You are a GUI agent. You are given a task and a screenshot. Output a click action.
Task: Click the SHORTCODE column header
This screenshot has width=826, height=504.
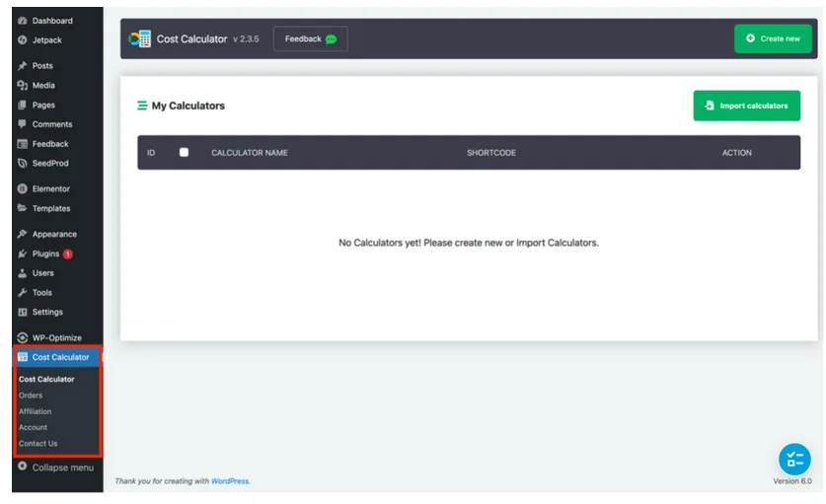point(491,153)
